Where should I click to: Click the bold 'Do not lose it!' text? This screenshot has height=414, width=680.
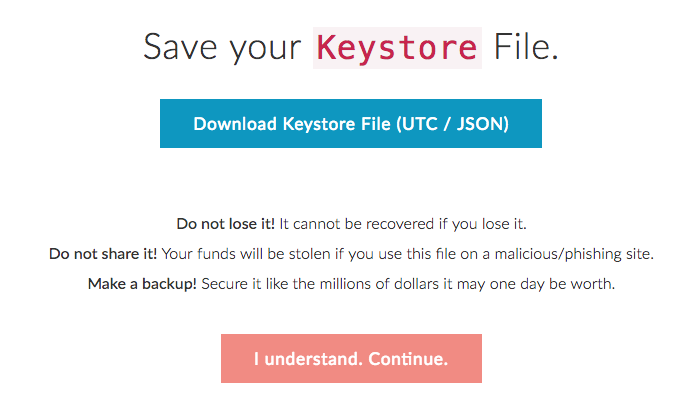point(225,224)
